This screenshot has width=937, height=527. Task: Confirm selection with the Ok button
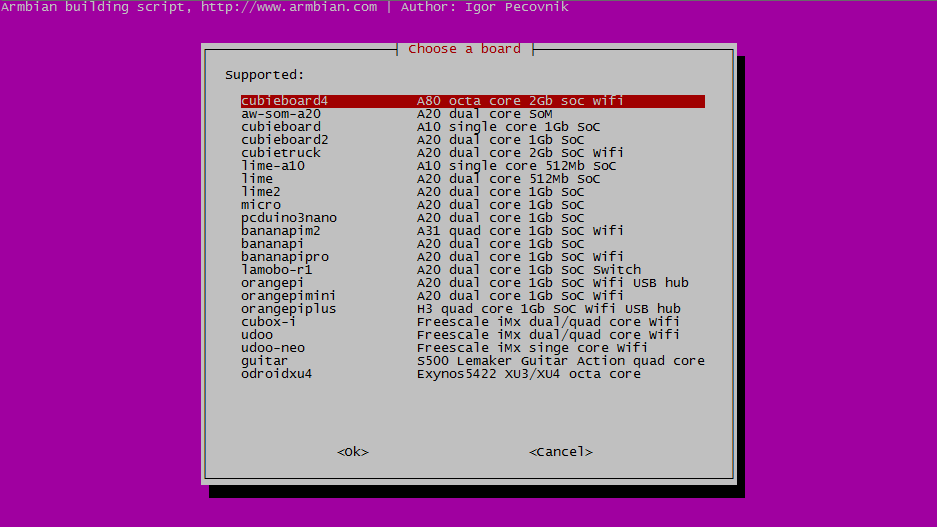pyautogui.click(x=353, y=452)
